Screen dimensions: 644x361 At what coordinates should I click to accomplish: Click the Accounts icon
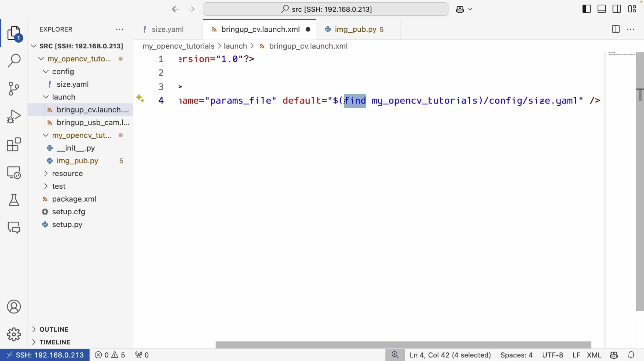click(14, 307)
